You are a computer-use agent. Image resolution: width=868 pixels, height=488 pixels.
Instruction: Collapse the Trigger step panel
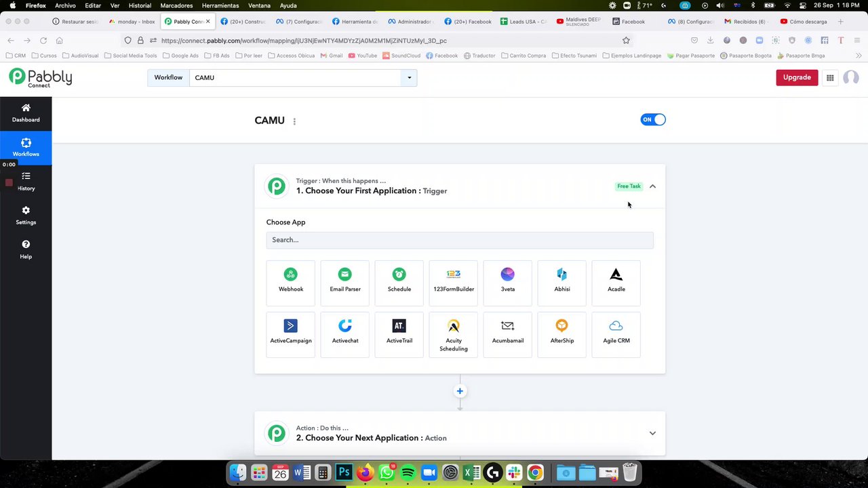652,186
